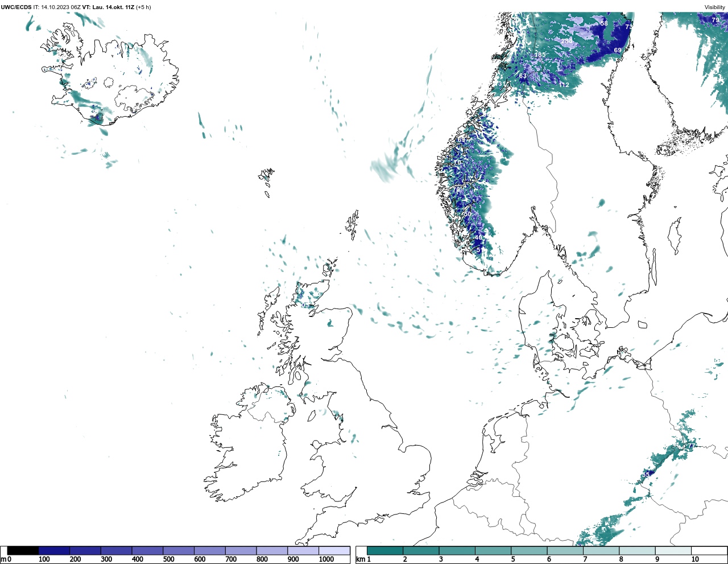This screenshot has width=728, height=564.
Task: Click the 'Visibility' title in the corner
Action: (715, 7)
